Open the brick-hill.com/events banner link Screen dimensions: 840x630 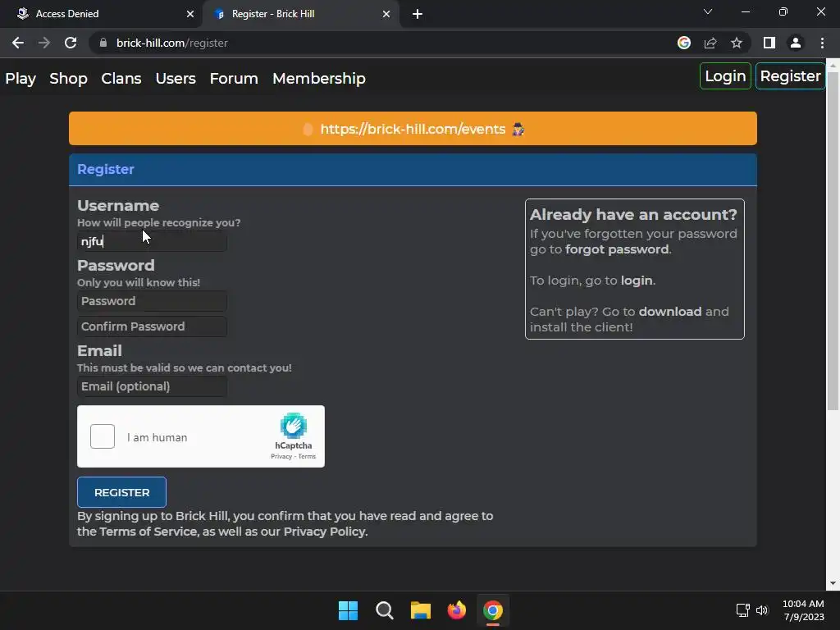click(x=413, y=129)
